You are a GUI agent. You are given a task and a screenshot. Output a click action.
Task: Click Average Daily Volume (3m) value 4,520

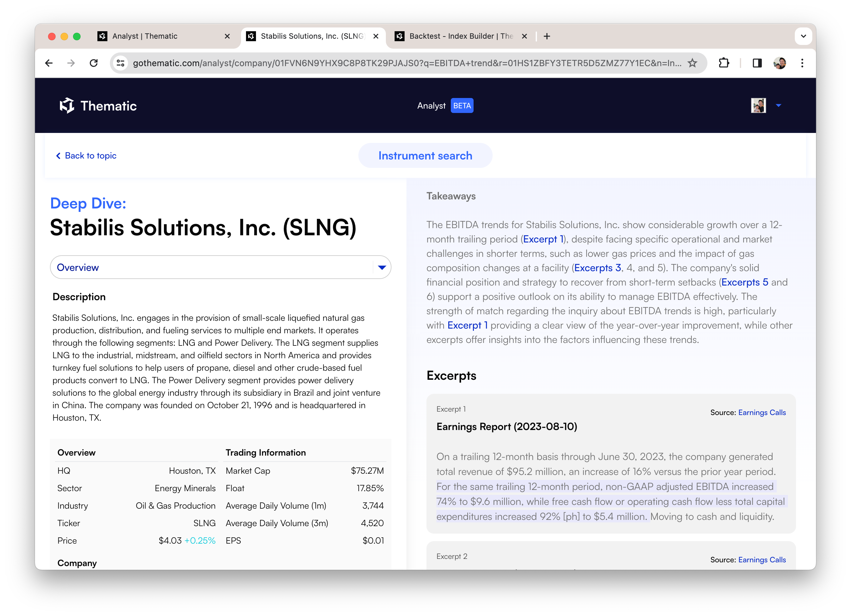(x=372, y=523)
